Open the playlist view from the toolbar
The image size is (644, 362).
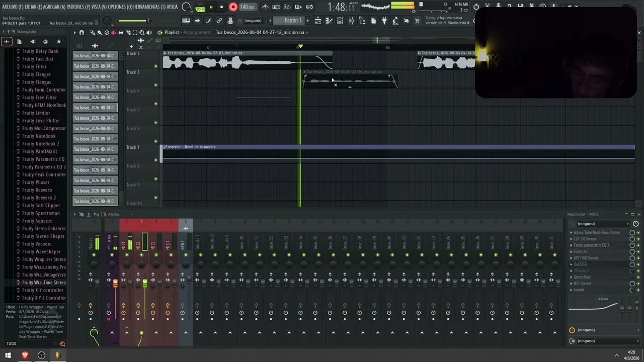point(318,21)
